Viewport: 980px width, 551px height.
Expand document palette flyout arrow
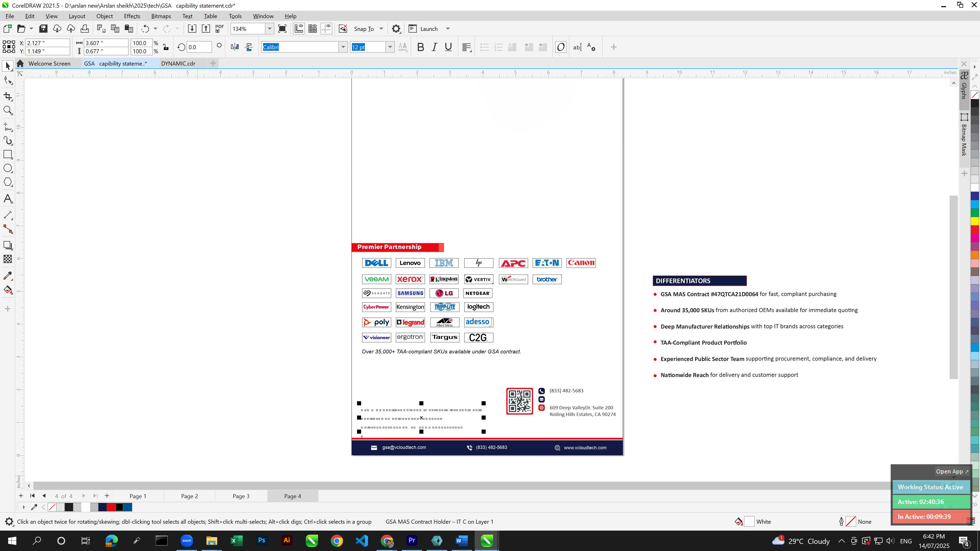(x=23, y=507)
